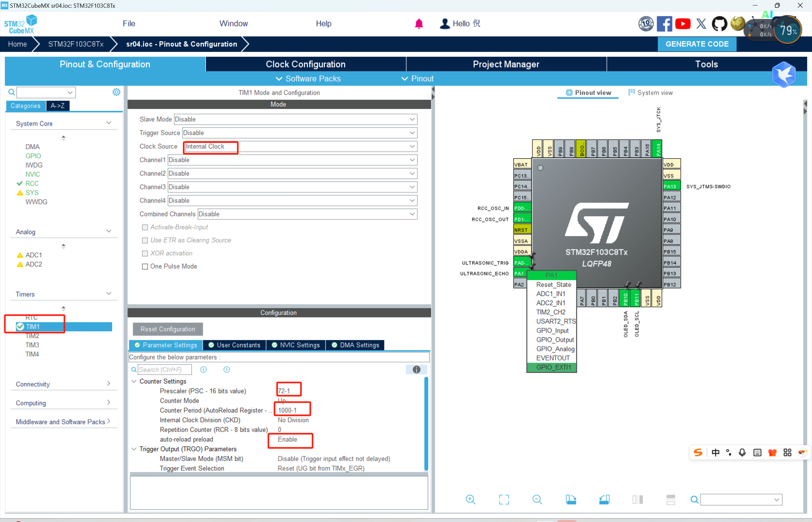The height and width of the screenshot is (522, 812).
Task: Collapse the Counter Settings group
Action: point(134,381)
